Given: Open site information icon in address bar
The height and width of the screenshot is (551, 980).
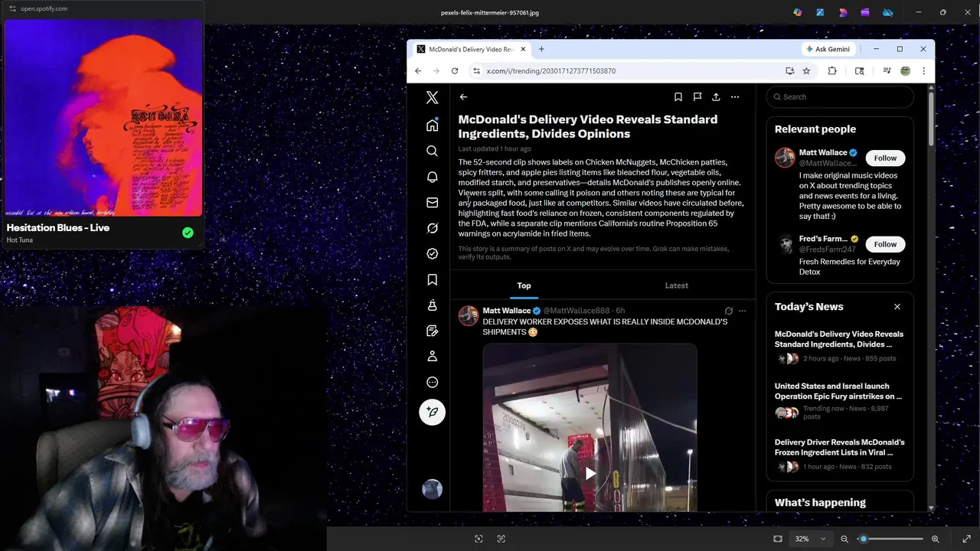Looking at the screenshot, I should (x=476, y=70).
